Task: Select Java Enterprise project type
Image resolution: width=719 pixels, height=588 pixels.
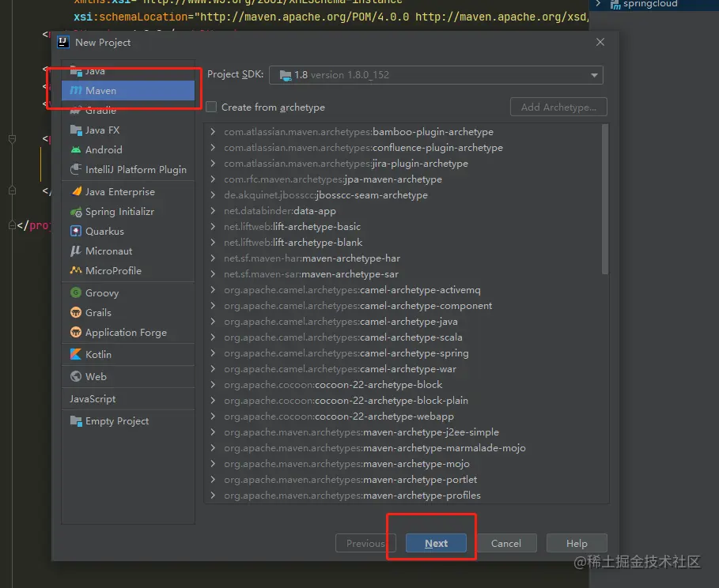Action: point(128,191)
